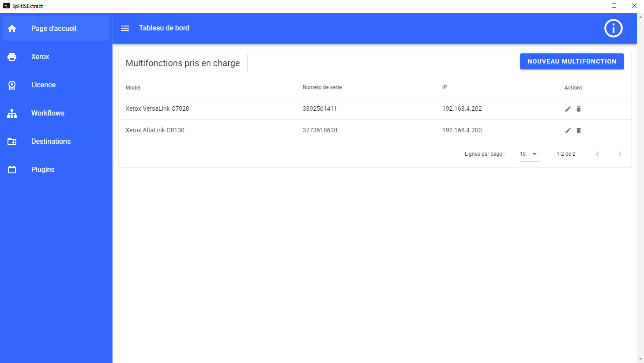Click the home icon in the sidebar

coord(12,29)
